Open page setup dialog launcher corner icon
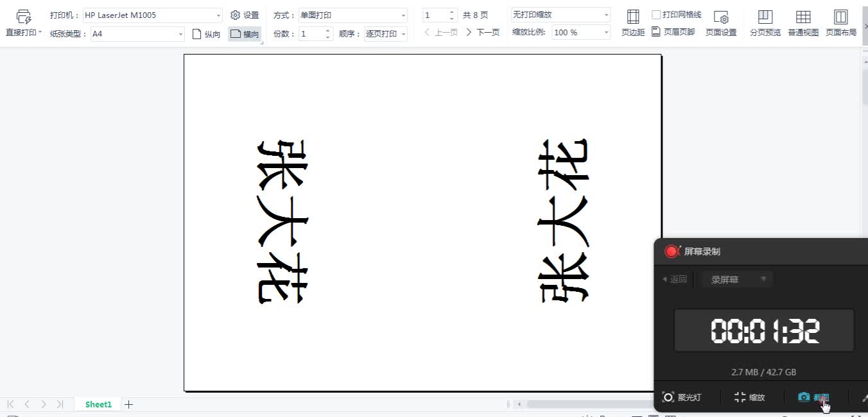 click(262, 42)
